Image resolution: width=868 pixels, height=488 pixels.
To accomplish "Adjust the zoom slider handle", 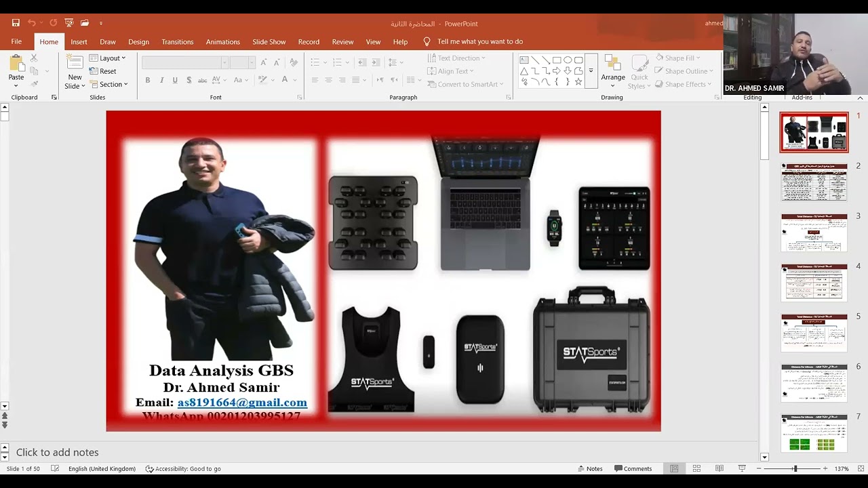I will pos(795,468).
